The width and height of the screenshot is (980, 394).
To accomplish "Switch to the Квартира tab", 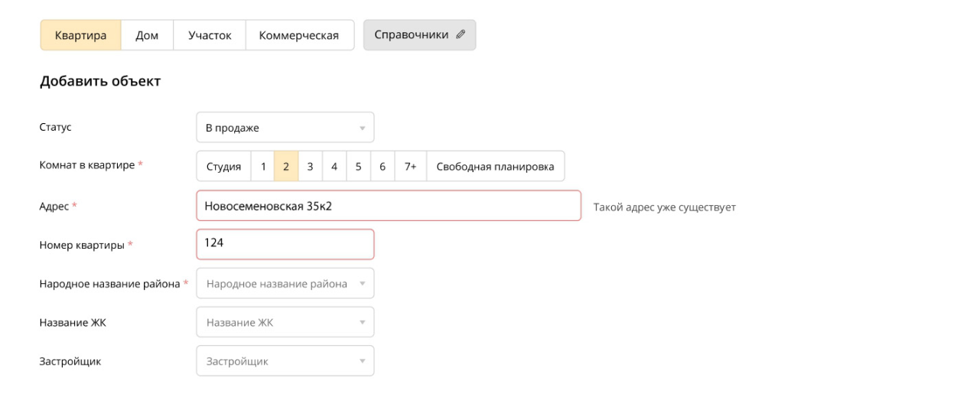I will (80, 35).
